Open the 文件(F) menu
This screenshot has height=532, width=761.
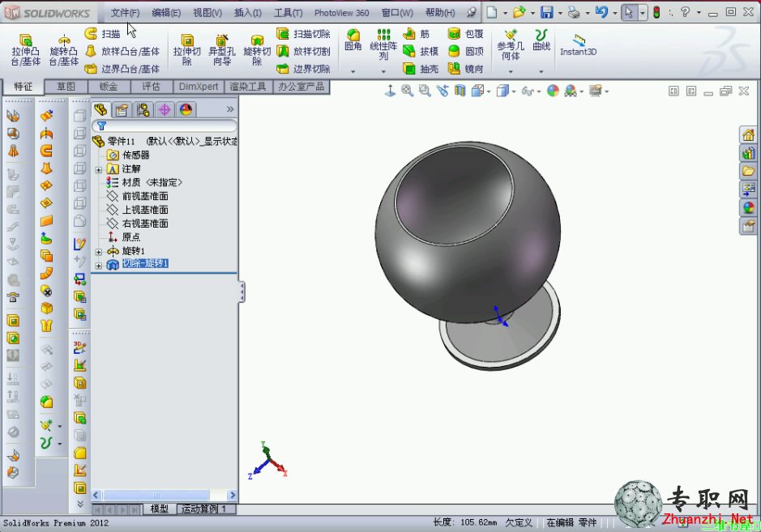pos(125,13)
